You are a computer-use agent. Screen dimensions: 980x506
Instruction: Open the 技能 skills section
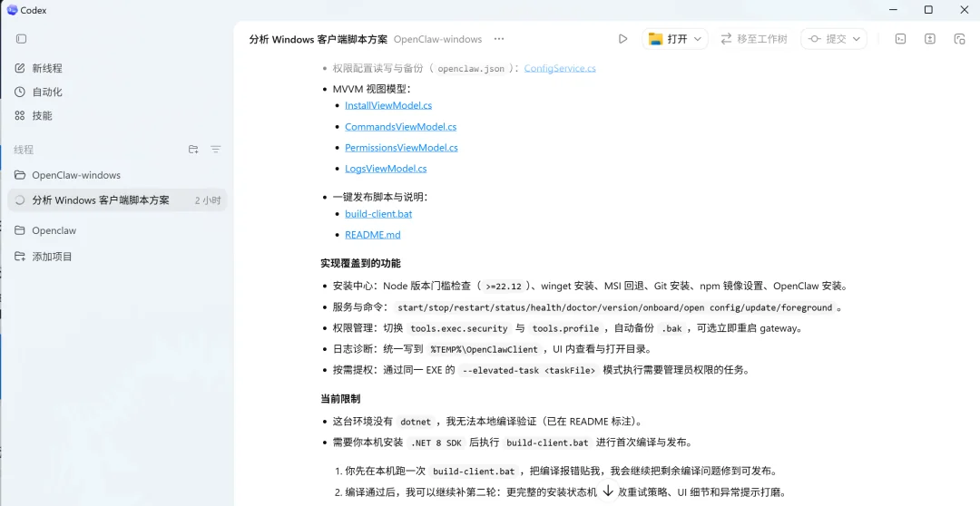34,115
